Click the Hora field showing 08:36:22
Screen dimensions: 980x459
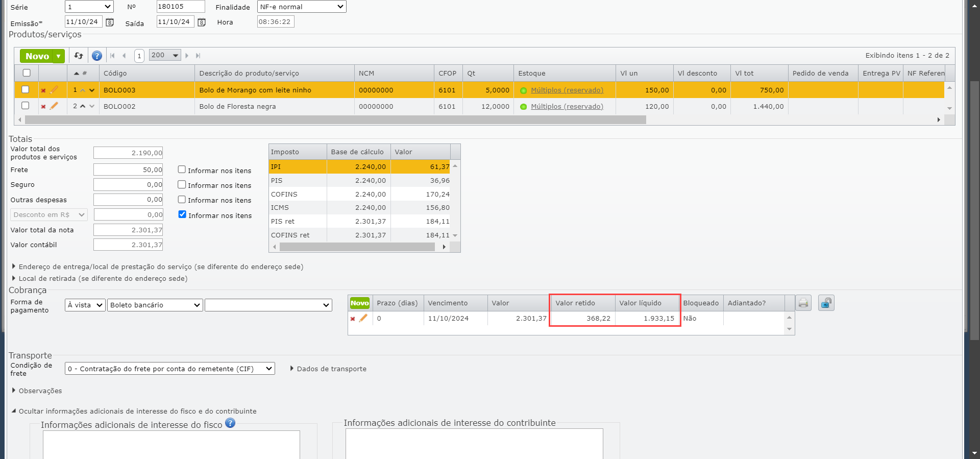[276, 22]
